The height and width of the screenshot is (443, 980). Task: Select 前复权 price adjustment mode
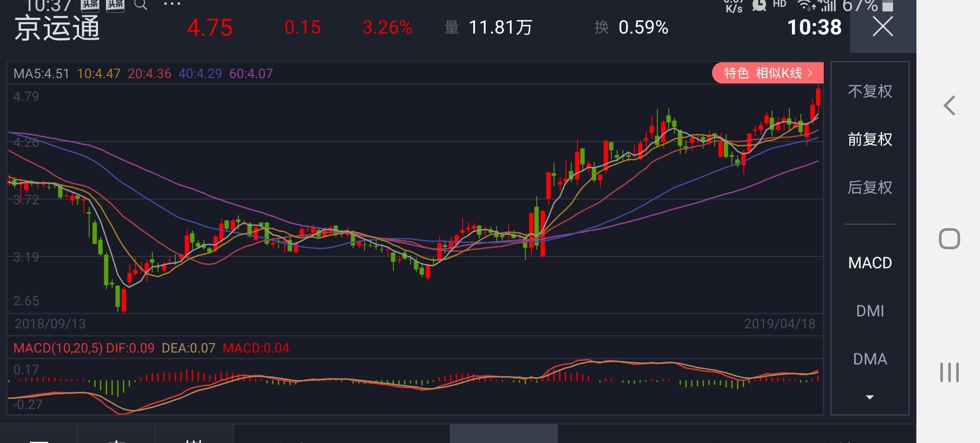(870, 139)
